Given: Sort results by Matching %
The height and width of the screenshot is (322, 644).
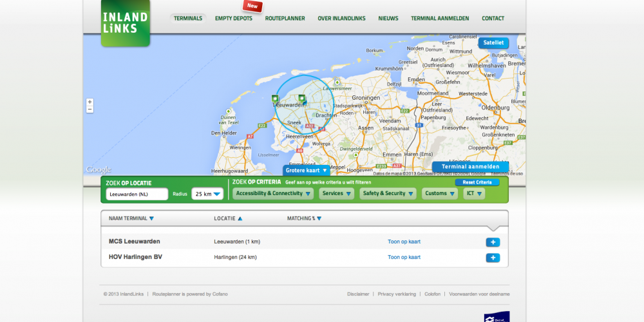Looking at the screenshot, I should click(304, 218).
